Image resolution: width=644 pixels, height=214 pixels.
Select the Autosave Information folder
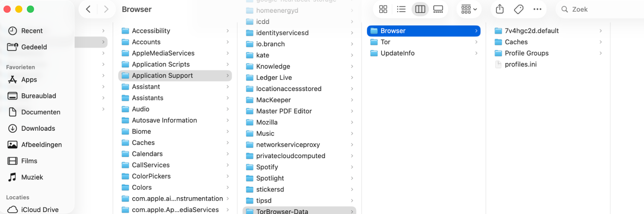click(x=175, y=120)
